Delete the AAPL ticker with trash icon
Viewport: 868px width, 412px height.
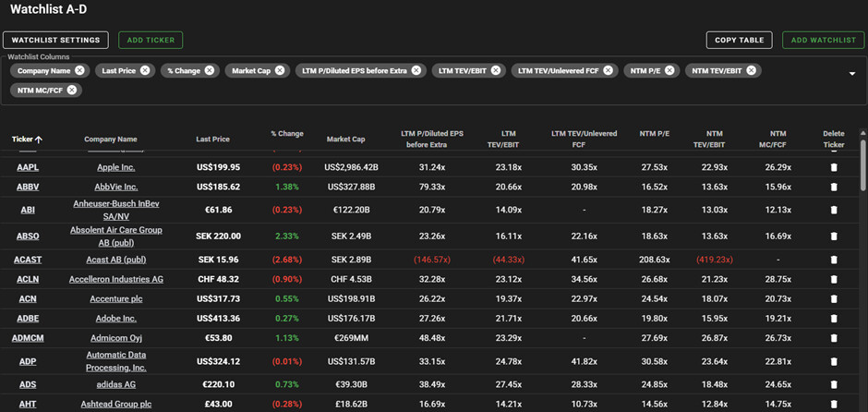click(834, 168)
